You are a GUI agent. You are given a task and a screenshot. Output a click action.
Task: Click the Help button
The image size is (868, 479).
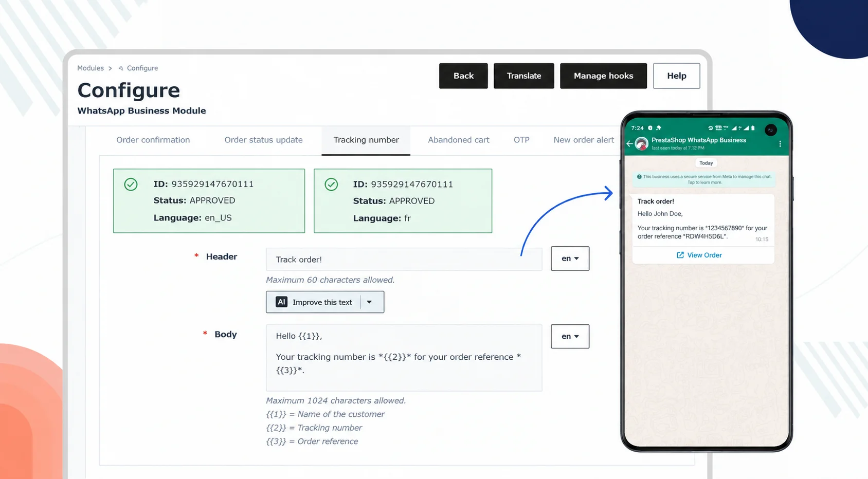pyautogui.click(x=676, y=76)
